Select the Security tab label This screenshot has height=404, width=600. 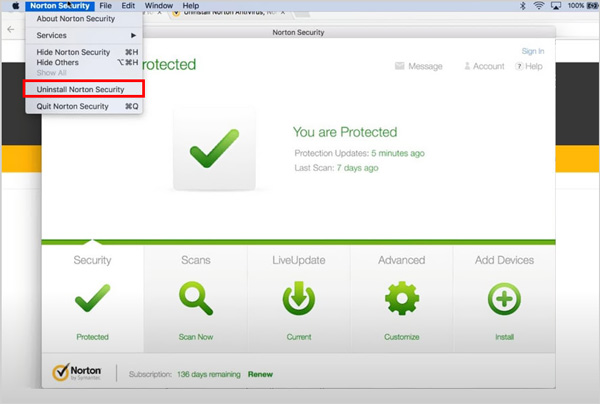(x=93, y=260)
